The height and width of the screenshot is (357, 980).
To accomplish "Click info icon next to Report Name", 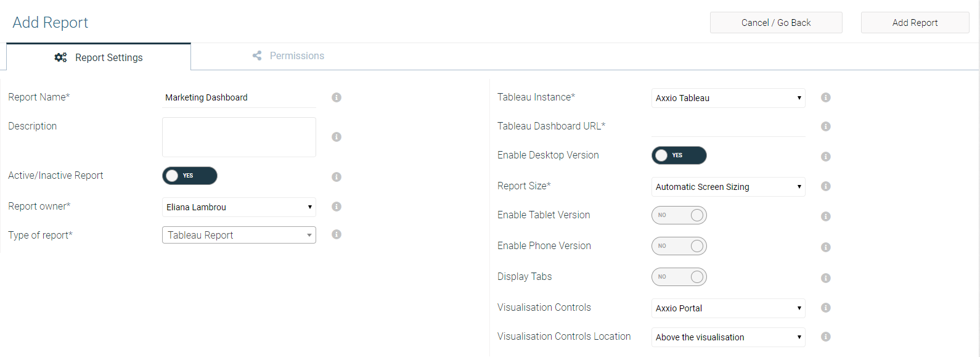I will [337, 97].
